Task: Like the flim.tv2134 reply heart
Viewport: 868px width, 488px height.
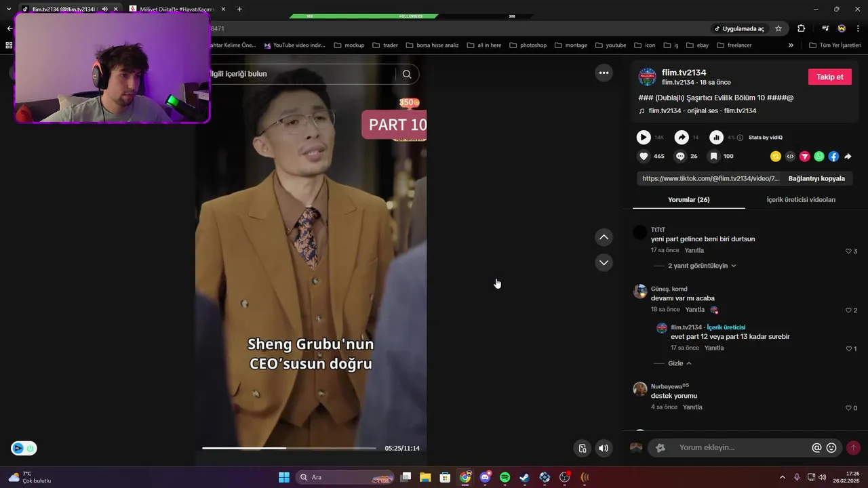Action: pos(848,349)
